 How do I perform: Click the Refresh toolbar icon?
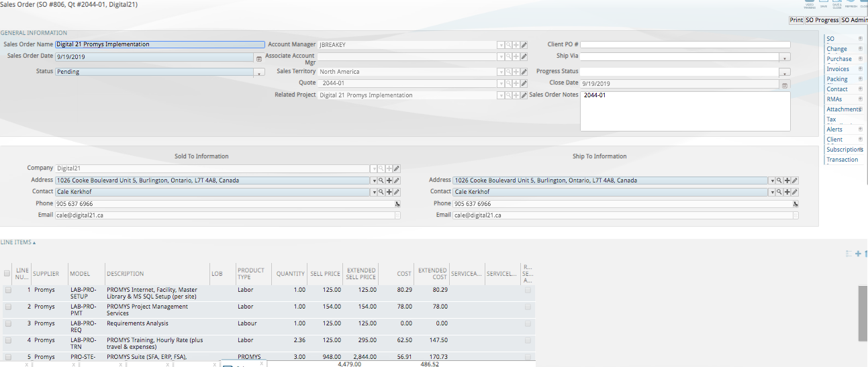(x=851, y=3)
